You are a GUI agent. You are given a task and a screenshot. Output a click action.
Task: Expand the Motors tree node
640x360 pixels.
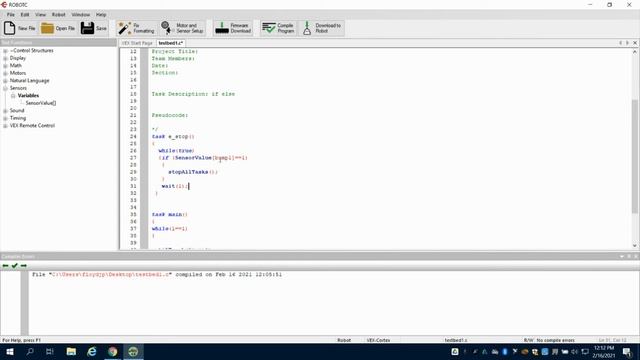pyautogui.click(x=5, y=73)
